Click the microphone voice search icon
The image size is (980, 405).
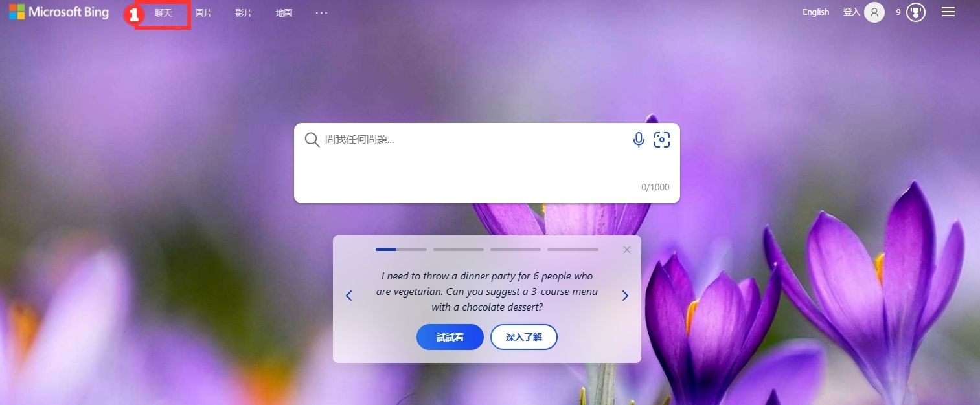639,139
